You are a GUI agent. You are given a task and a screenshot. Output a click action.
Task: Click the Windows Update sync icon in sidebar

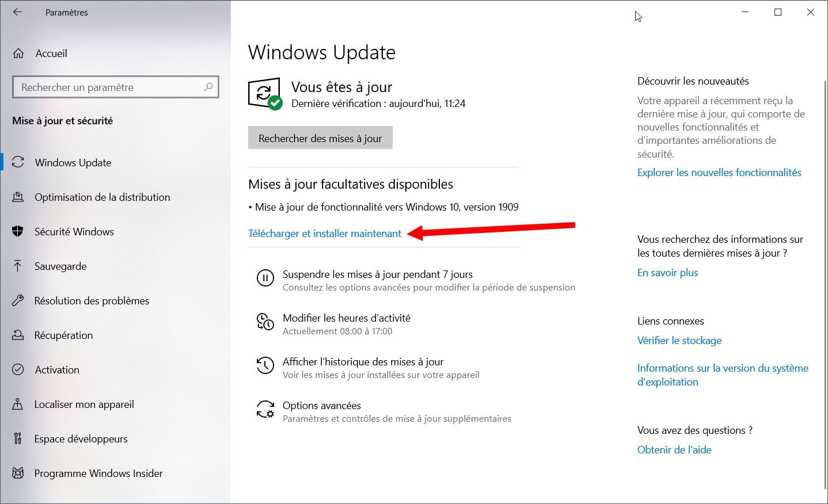(x=18, y=162)
